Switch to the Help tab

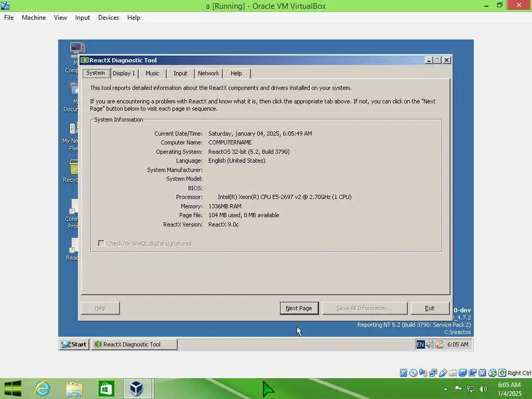click(x=236, y=73)
